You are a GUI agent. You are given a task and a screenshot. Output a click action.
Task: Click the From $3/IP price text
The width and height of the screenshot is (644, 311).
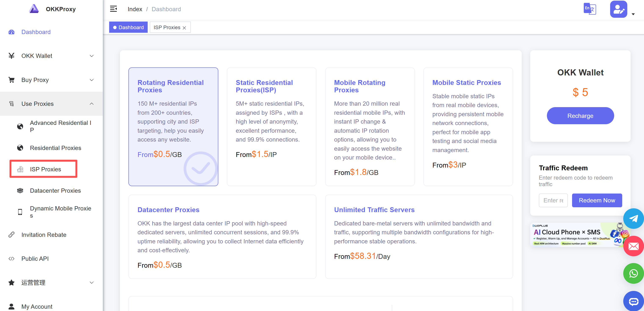click(x=449, y=165)
